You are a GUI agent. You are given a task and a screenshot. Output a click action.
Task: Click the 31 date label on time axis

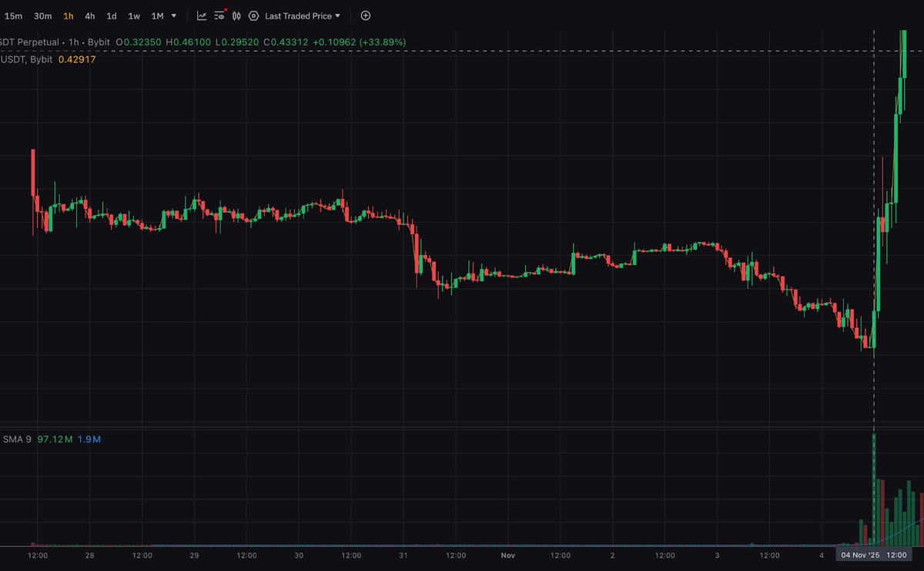(x=403, y=555)
